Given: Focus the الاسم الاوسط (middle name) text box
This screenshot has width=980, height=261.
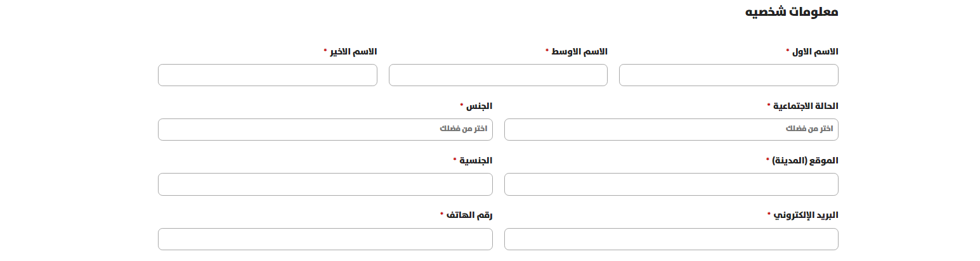Looking at the screenshot, I should pos(498,75).
